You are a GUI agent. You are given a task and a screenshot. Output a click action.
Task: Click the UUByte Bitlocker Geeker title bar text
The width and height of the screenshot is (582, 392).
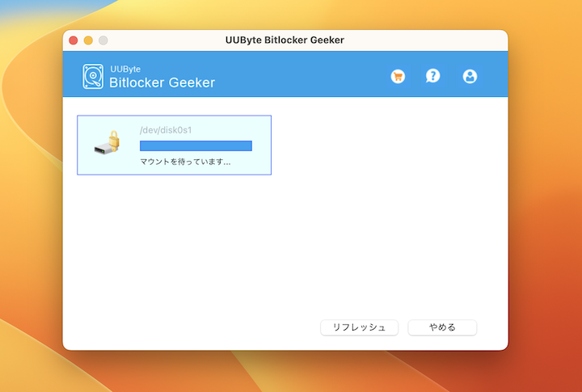(x=285, y=40)
